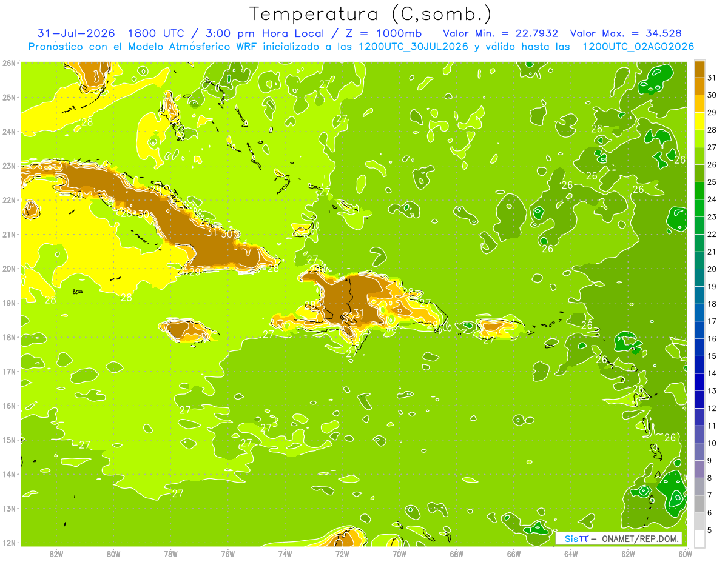728x562 pixels.
Task: Click the 66W longitude axis label
Action: click(513, 554)
